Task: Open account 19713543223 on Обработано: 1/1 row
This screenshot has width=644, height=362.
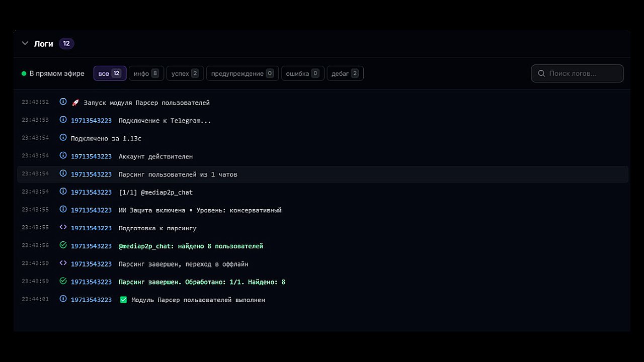Action: [x=91, y=282]
